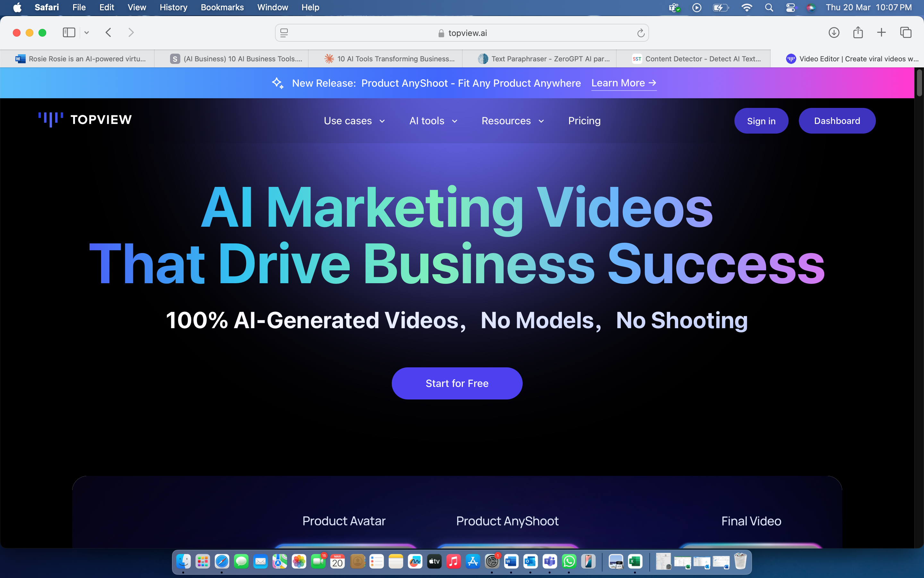Open the Apple menu
The width and height of the screenshot is (924, 578).
(17, 7)
